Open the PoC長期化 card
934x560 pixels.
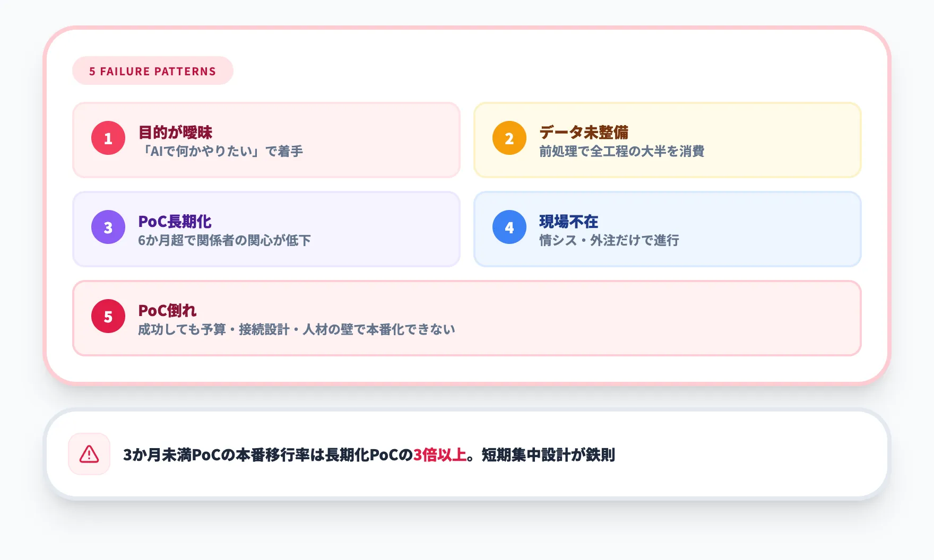266,228
